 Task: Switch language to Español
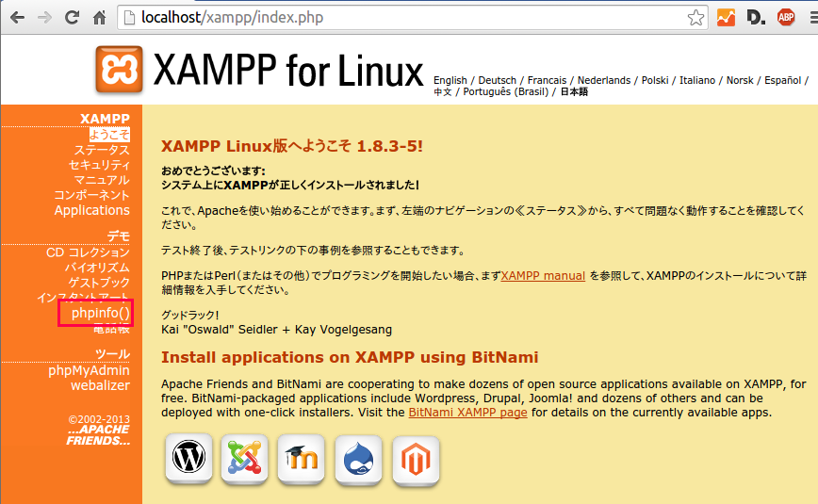point(783,80)
